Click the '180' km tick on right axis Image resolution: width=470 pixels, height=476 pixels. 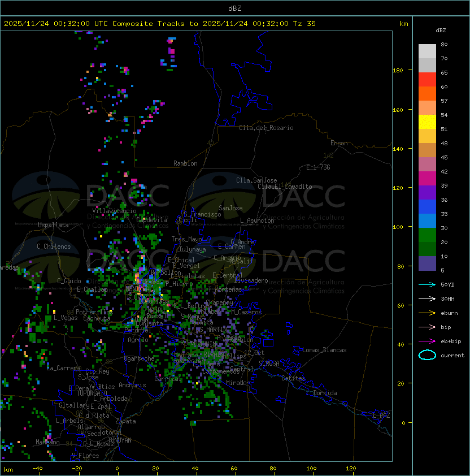pos(398,71)
